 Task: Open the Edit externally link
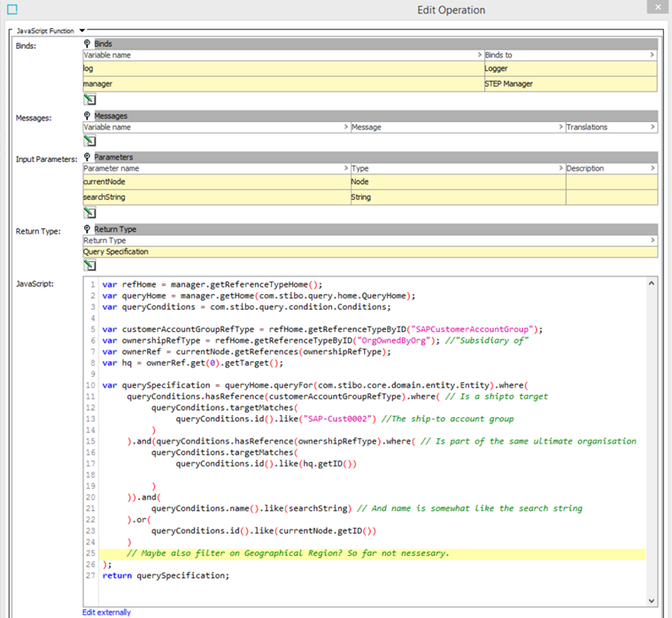point(106,612)
